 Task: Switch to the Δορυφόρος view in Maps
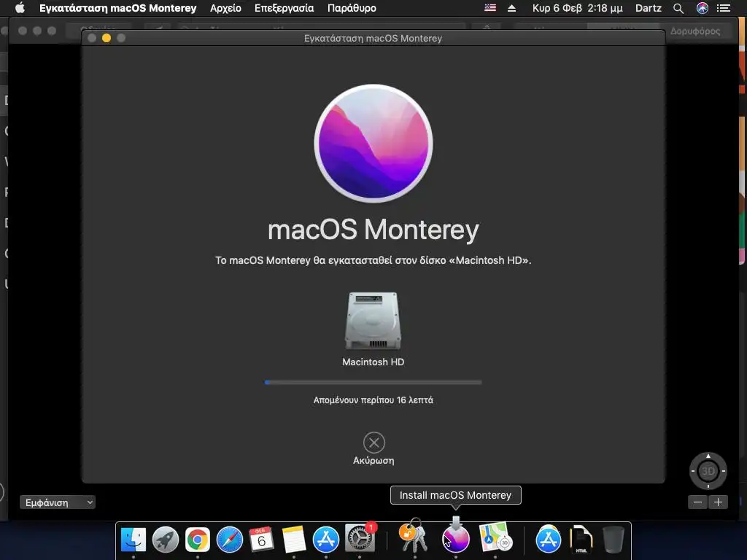[695, 31]
